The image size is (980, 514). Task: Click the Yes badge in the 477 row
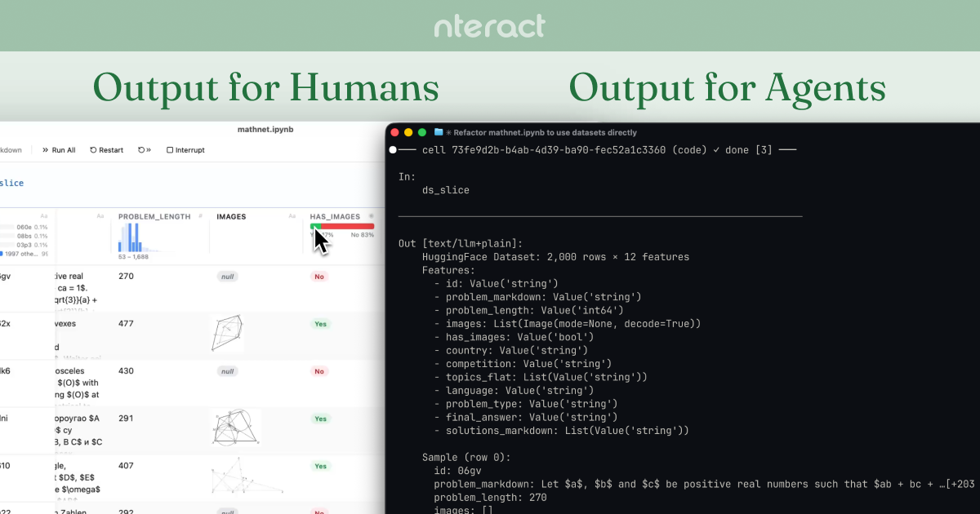coord(320,324)
